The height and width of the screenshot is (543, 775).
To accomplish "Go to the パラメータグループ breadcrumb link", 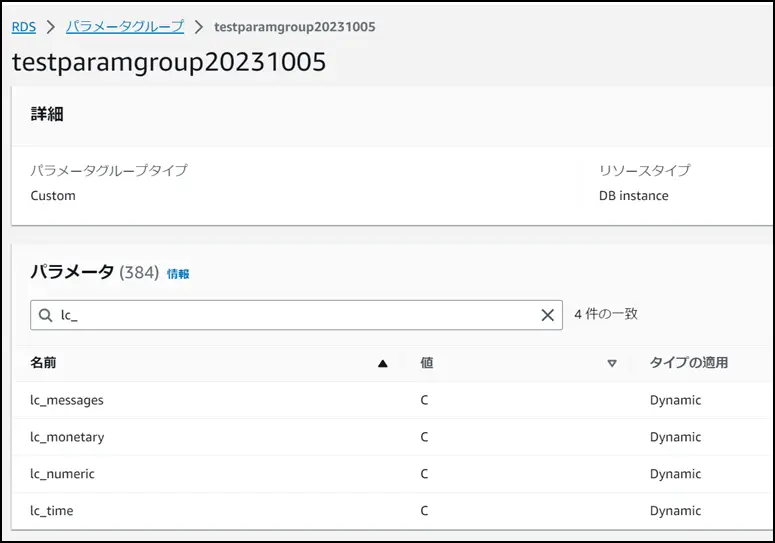I will [125, 26].
